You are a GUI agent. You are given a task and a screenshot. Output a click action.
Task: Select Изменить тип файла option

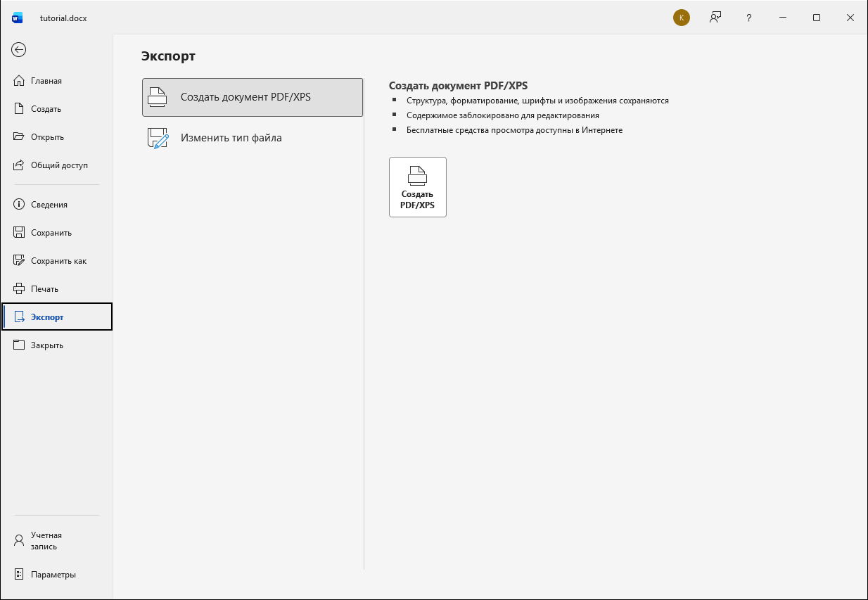[x=253, y=138]
